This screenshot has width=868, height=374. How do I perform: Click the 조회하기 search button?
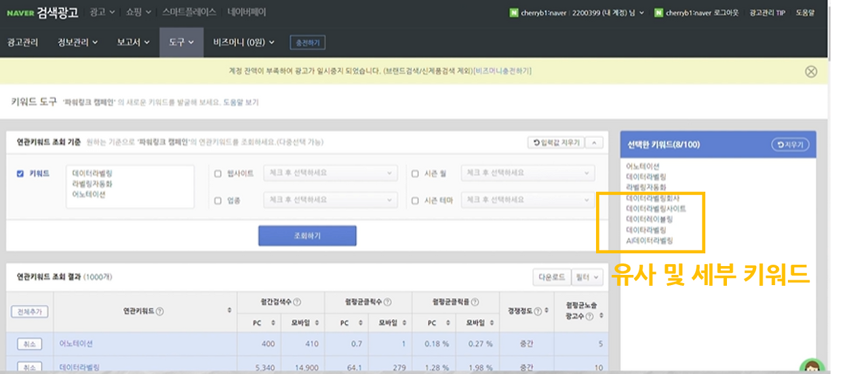click(x=307, y=236)
